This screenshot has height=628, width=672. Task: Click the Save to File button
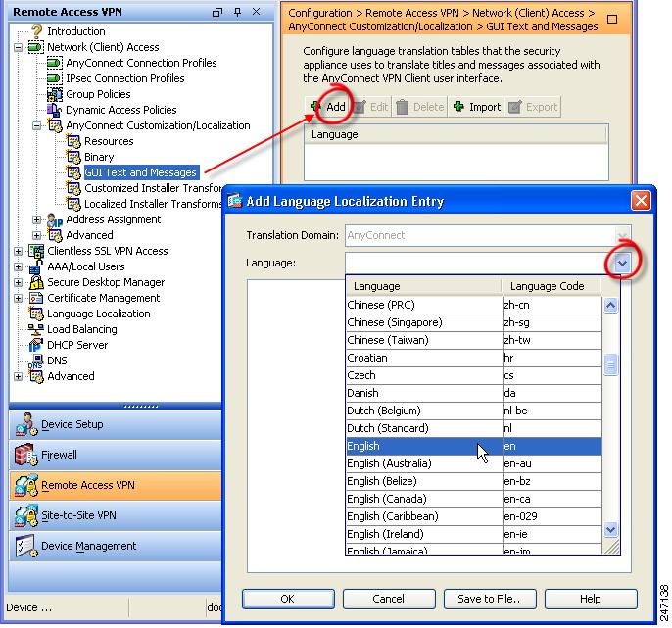490,599
